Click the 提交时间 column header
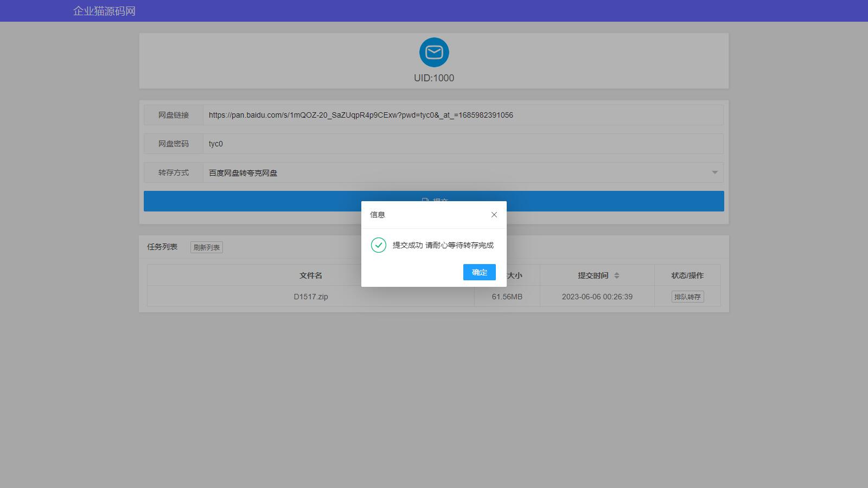 593,275
